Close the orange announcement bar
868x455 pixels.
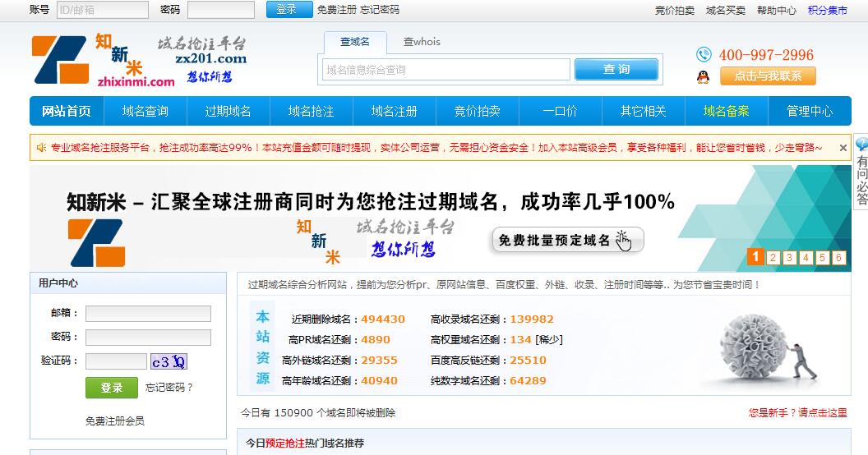click(843, 148)
